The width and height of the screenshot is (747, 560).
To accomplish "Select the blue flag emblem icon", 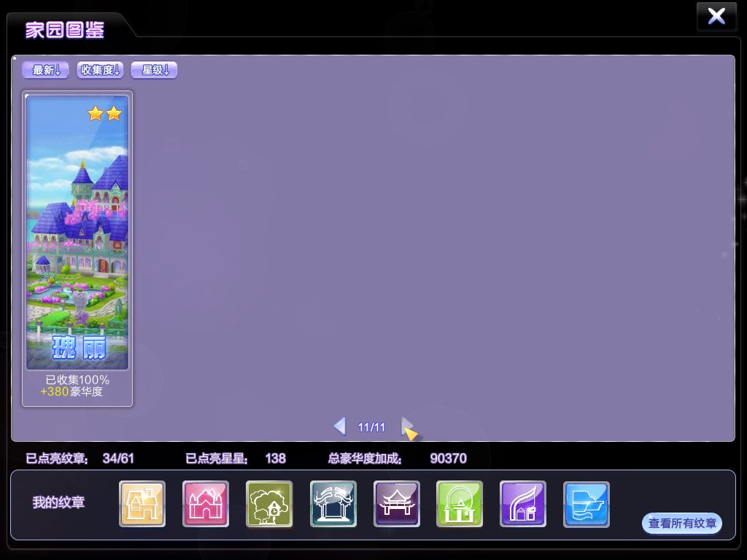I will [x=587, y=504].
